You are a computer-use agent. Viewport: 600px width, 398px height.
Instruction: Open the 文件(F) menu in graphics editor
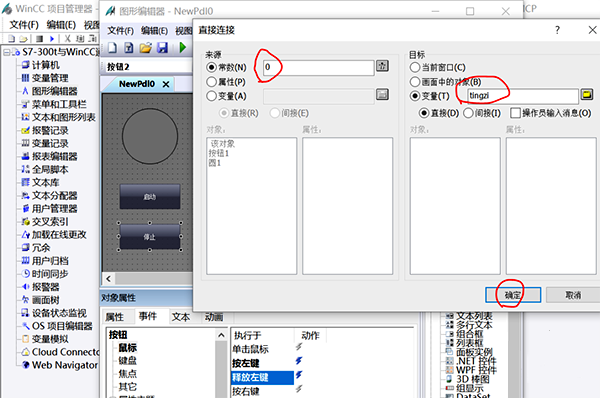tap(120, 31)
